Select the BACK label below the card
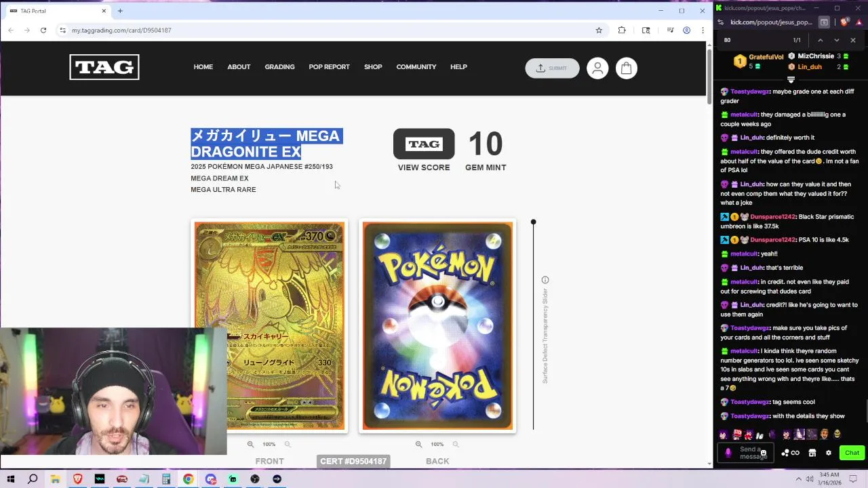Screen dimensions: 868x488 coord(437,461)
